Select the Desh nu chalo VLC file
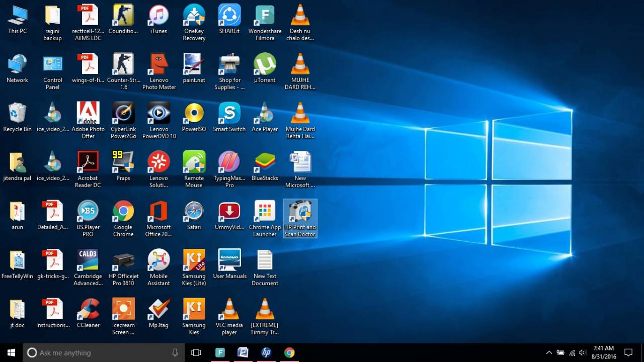644x362 pixels. point(300,23)
